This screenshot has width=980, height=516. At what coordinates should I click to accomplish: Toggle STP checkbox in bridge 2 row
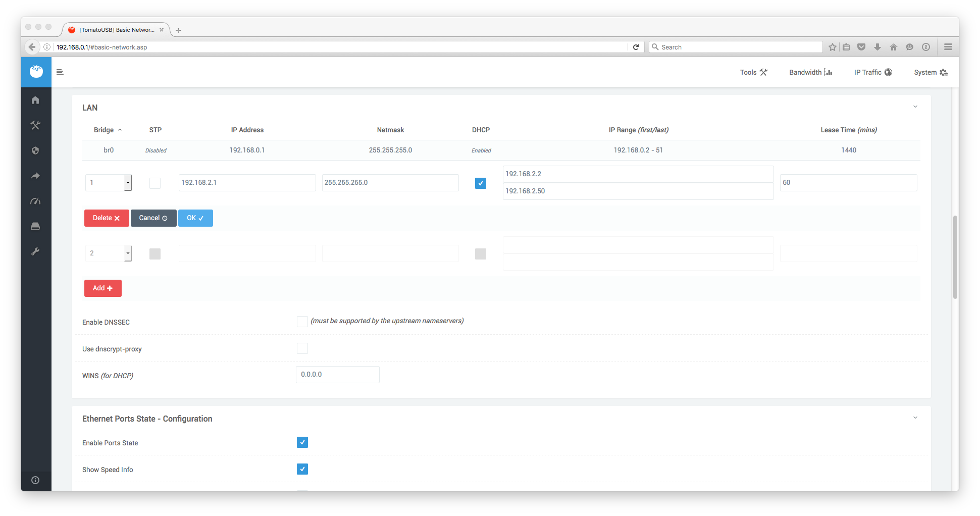(x=155, y=253)
